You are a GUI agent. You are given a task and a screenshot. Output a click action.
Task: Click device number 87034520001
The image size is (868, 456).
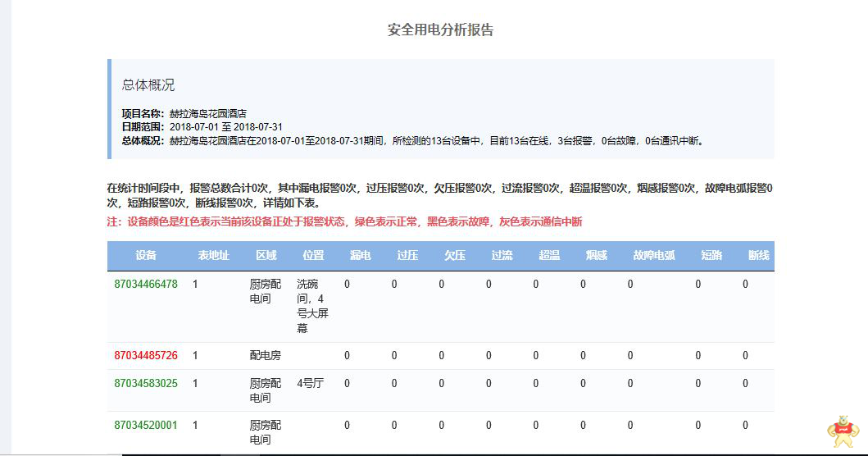coord(146,425)
